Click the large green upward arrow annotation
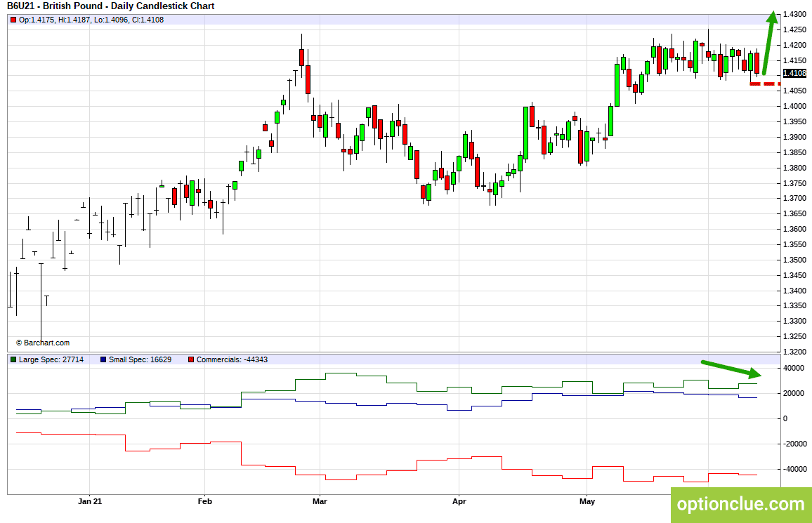Image resolution: width=812 pixels, height=523 pixels. pos(770,43)
